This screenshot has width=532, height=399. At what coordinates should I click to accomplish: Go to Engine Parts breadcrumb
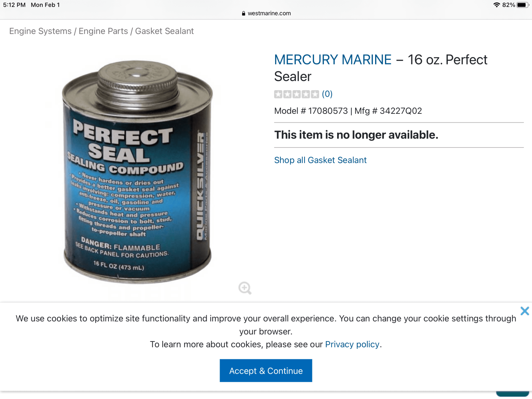click(103, 31)
